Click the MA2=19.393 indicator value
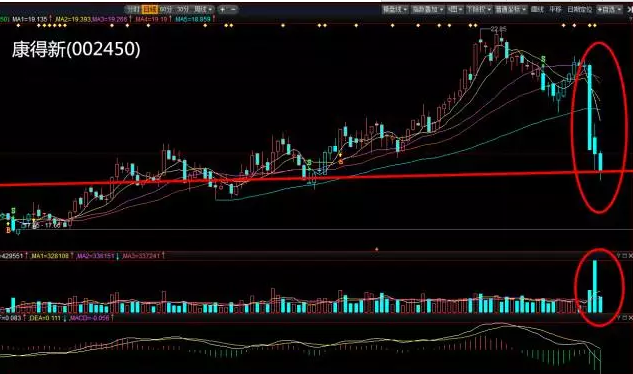 click(x=73, y=19)
